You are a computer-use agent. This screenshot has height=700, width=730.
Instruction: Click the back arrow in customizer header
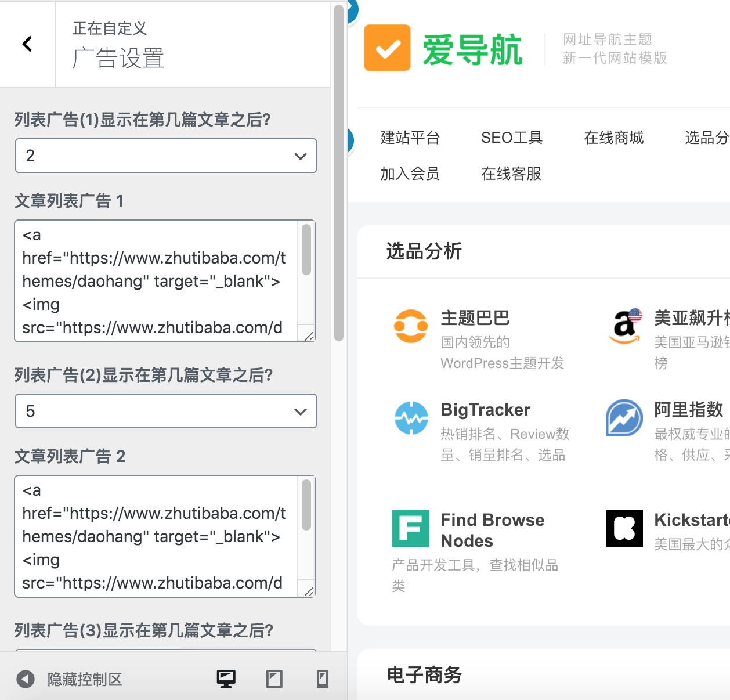tap(27, 44)
